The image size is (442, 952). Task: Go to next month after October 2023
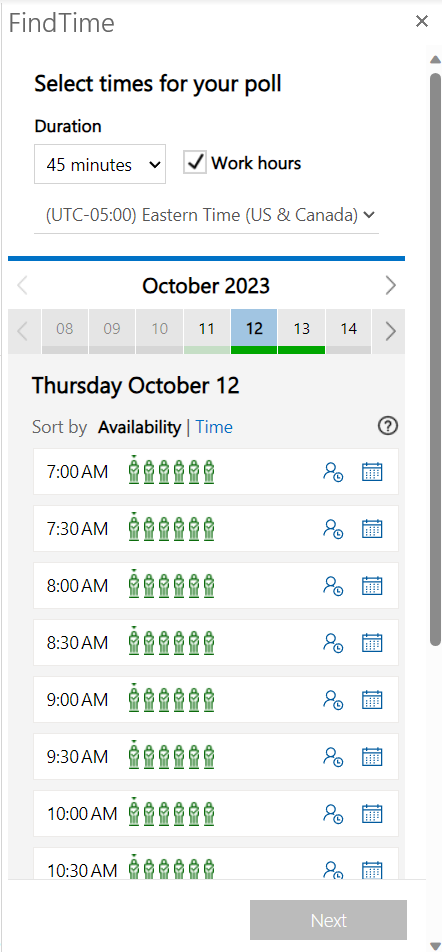click(x=390, y=285)
